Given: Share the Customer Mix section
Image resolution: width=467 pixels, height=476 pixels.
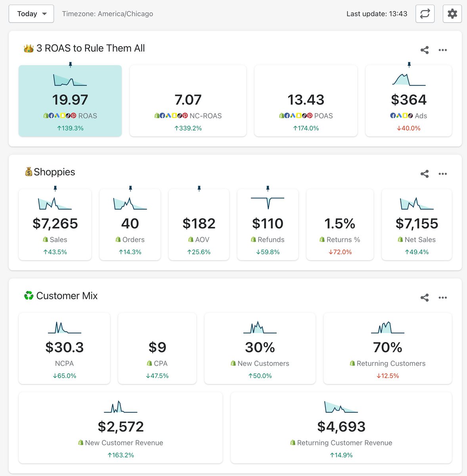Looking at the screenshot, I should 425,297.
